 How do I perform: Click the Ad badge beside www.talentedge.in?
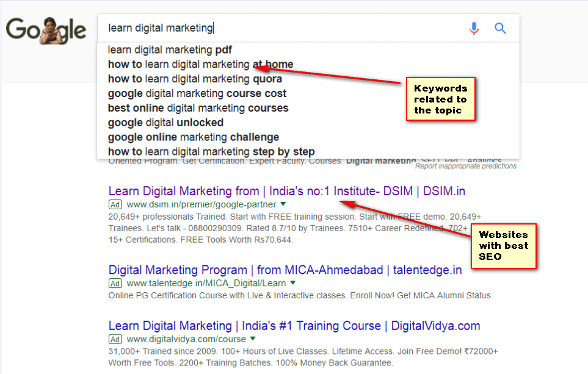(x=115, y=283)
